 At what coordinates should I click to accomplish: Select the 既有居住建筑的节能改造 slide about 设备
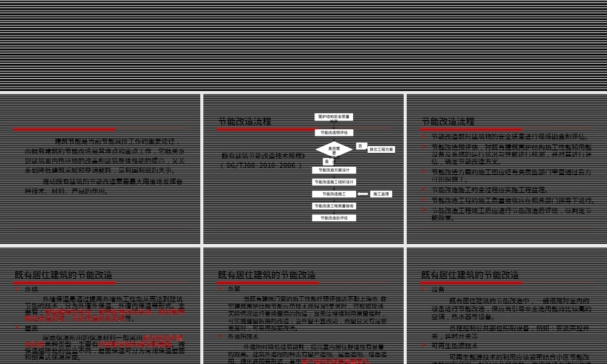507,306
